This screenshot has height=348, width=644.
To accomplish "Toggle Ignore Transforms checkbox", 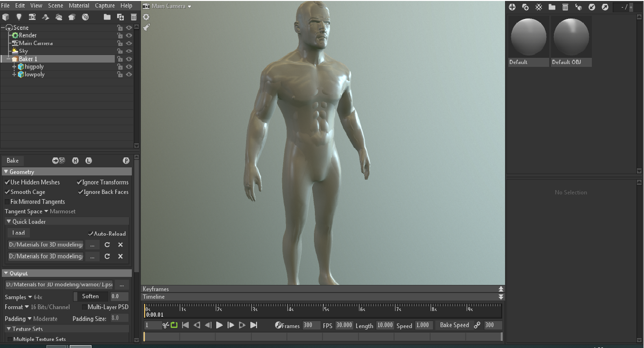I will [79, 182].
